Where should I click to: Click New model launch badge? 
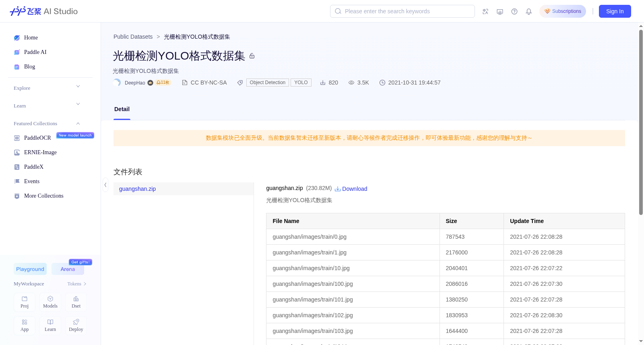[x=75, y=135]
